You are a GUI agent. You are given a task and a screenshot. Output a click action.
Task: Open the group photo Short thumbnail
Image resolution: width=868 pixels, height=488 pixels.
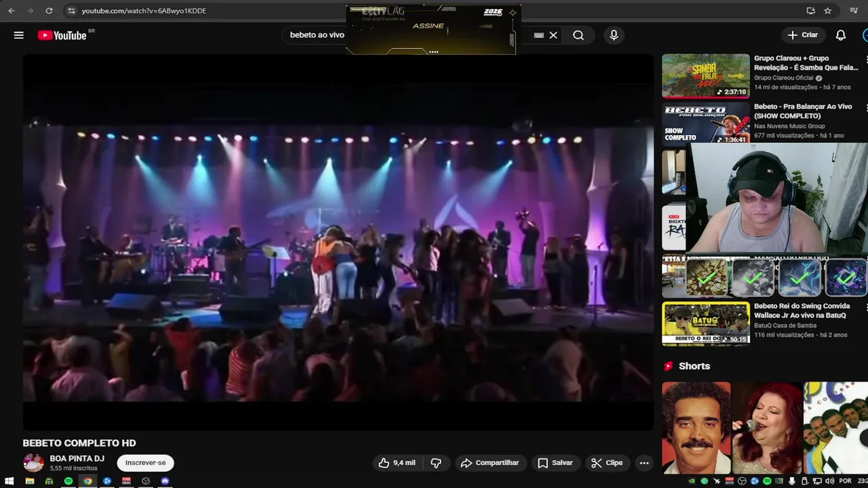tap(835, 428)
